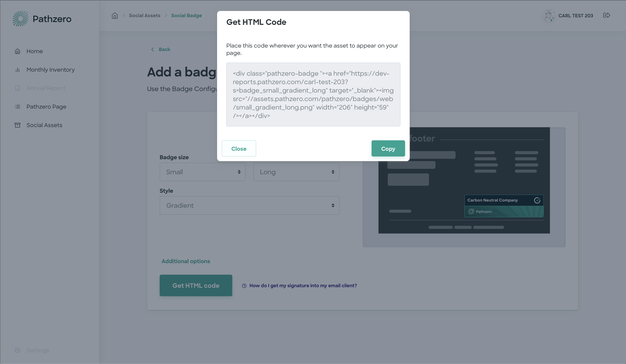Select Social Assets breadcrumb
The image size is (626, 364).
click(x=145, y=15)
